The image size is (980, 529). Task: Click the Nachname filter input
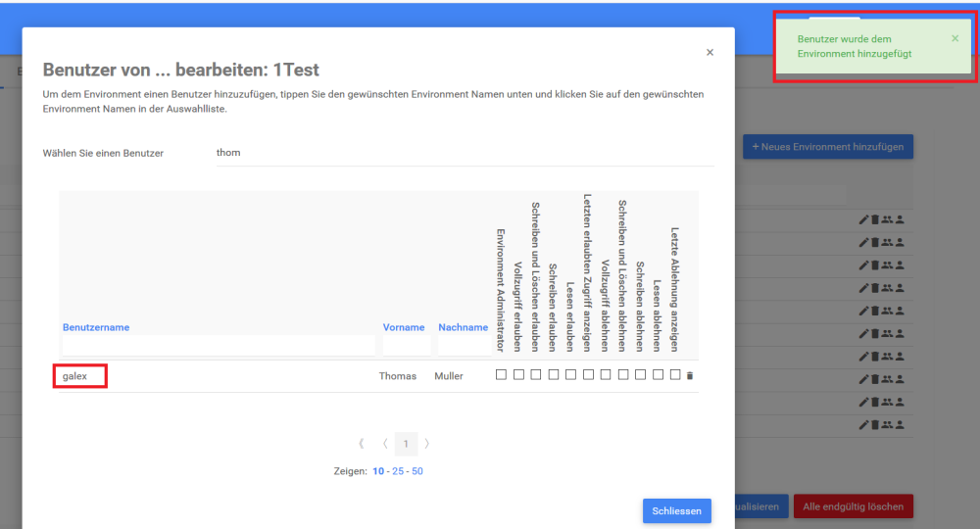[465, 346]
